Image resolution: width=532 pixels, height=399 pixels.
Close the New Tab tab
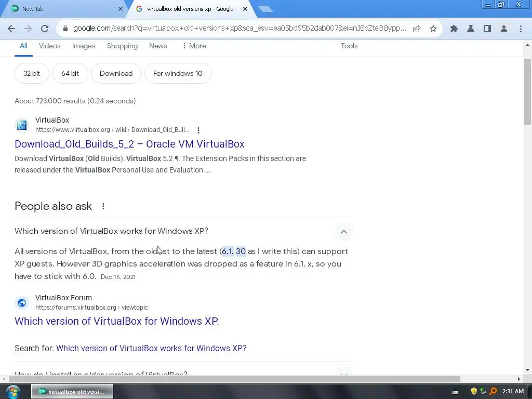click(120, 9)
